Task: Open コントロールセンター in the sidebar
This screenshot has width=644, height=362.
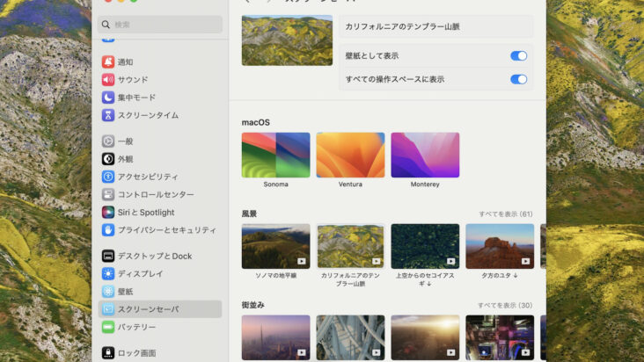Action: point(160,194)
